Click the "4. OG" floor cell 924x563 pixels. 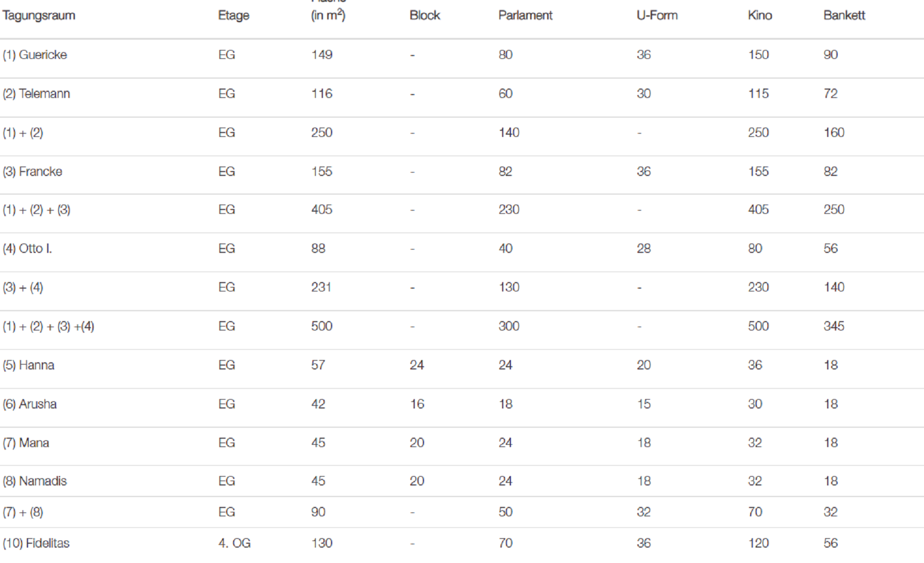[x=234, y=543]
